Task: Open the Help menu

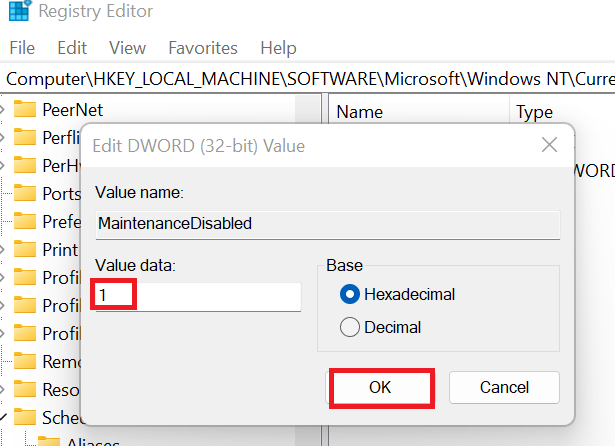Action: [278, 48]
